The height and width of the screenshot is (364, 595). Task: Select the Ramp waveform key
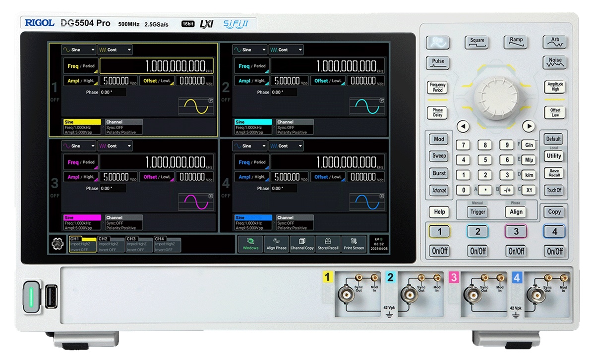pyautogui.click(x=516, y=43)
